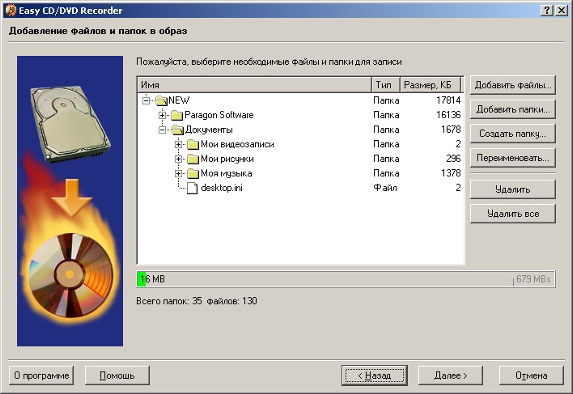Image resolution: width=573 pixels, height=394 pixels.
Task: Click the size value 1678
Action: [x=451, y=130]
